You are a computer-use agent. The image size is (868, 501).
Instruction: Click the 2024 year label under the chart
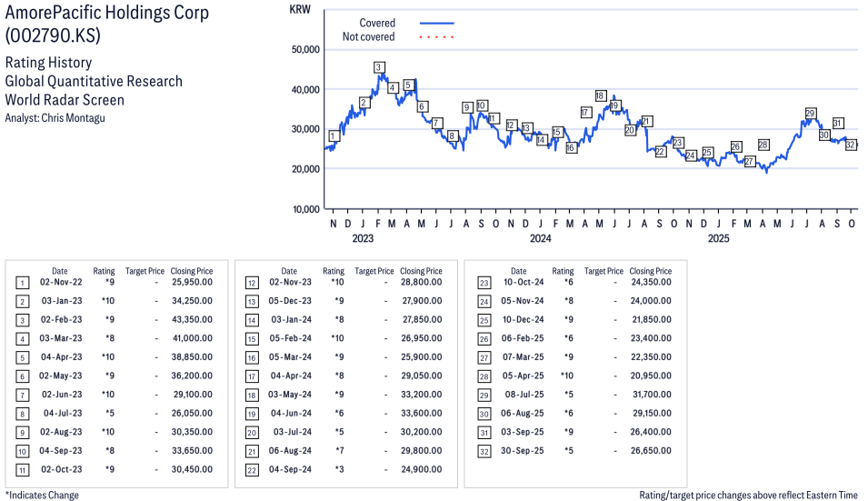[540, 239]
